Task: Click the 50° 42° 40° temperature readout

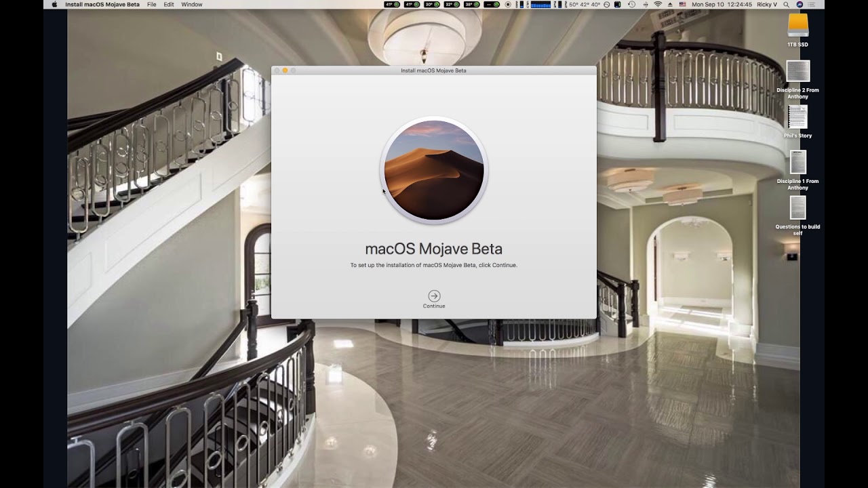Action: tap(584, 4)
